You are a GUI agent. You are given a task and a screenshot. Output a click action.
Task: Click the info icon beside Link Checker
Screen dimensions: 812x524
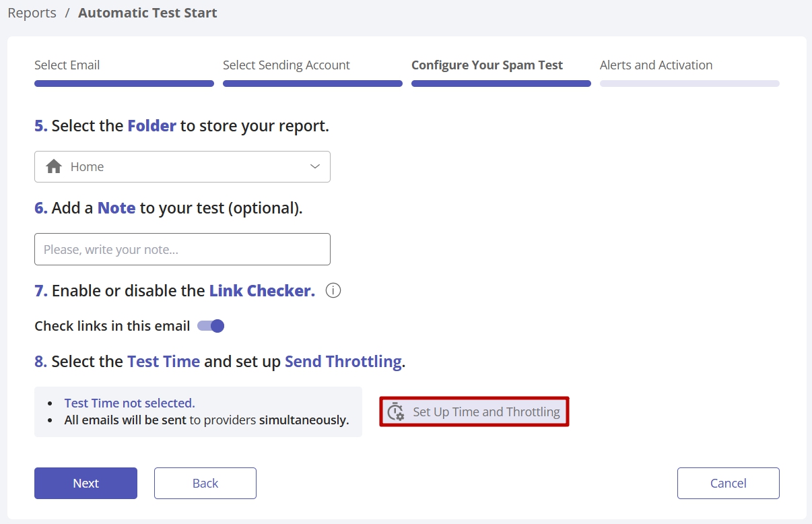333,291
